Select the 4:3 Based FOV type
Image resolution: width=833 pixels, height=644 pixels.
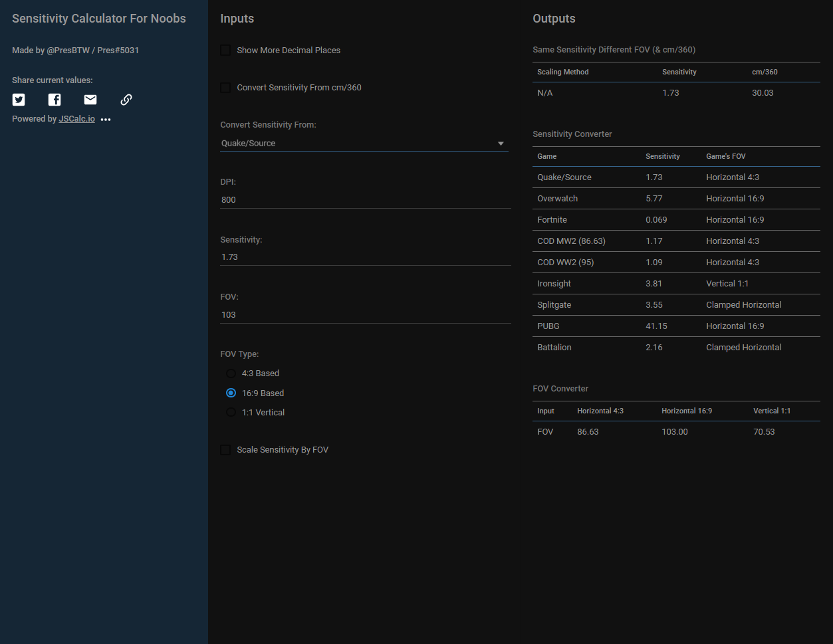pyautogui.click(x=231, y=374)
